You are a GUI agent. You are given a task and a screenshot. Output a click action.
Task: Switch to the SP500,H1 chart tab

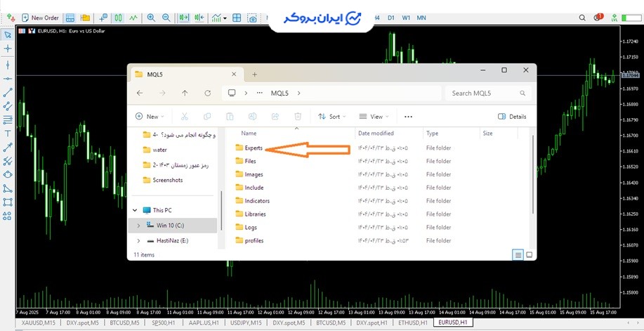click(164, 323)
